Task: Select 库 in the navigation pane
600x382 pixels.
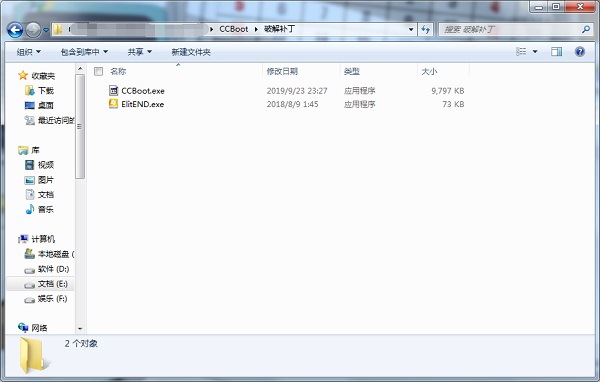Action: pos(35,150)
